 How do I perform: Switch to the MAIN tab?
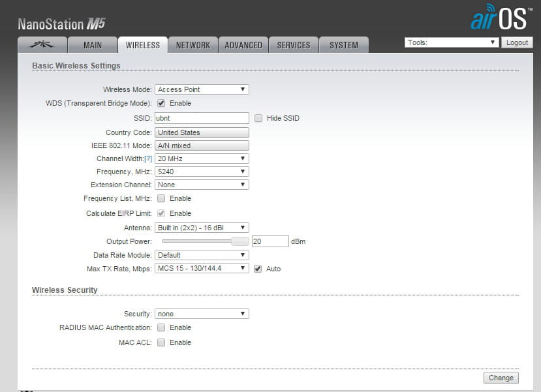pyautogui.click(x=93, y=45)
